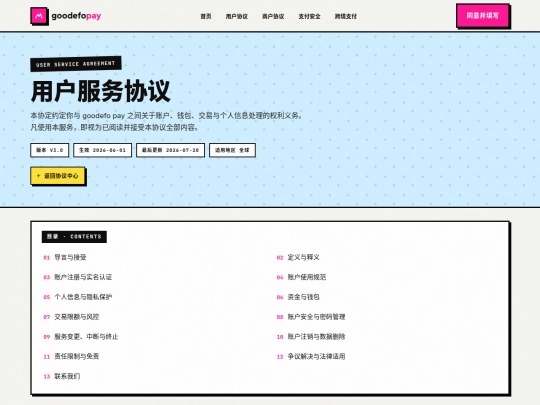
Task: Click the 生效 2026-06-01 badge
Action: pos(103,150)
